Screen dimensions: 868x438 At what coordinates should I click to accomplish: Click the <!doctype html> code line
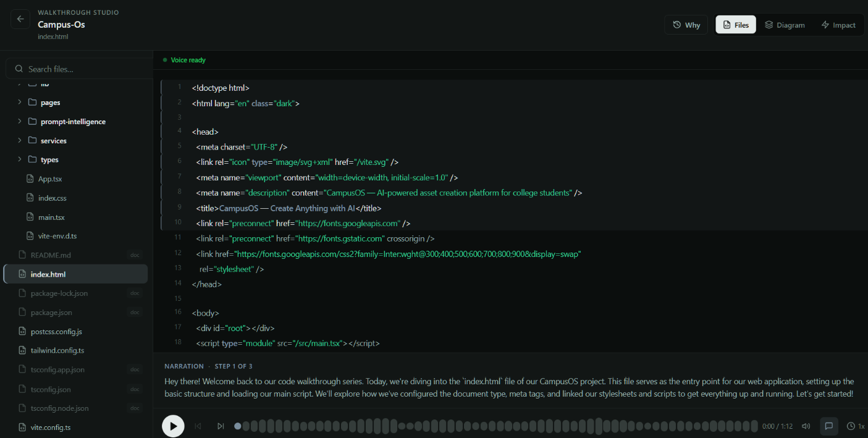point(221,88)
